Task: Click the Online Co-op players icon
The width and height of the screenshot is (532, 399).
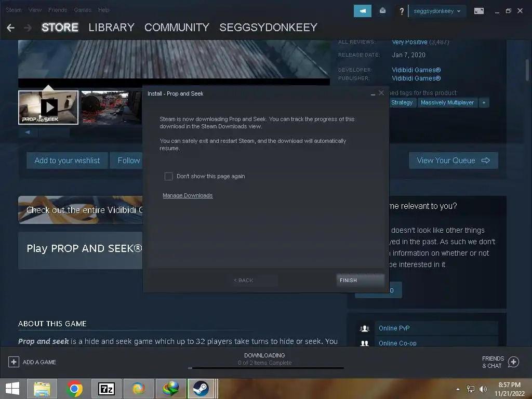Action: (365, 343)
